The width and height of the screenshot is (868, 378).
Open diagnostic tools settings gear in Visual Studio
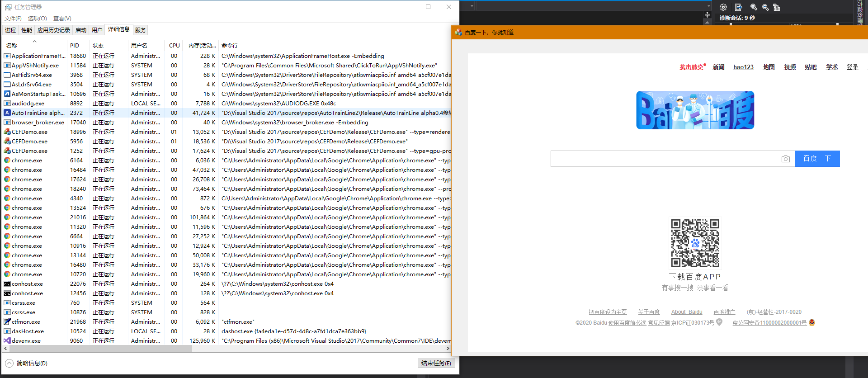723,7
